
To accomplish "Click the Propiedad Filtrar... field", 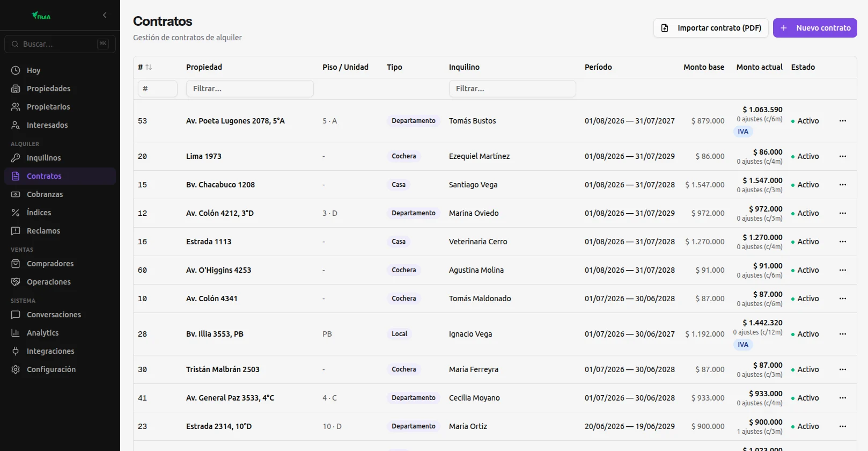I will (250, 89).
